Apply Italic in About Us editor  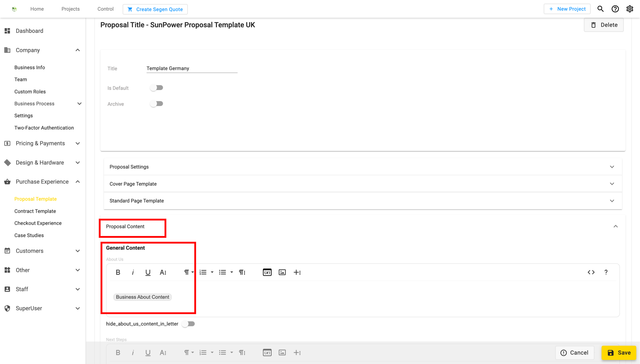click(x=133, y=272)
